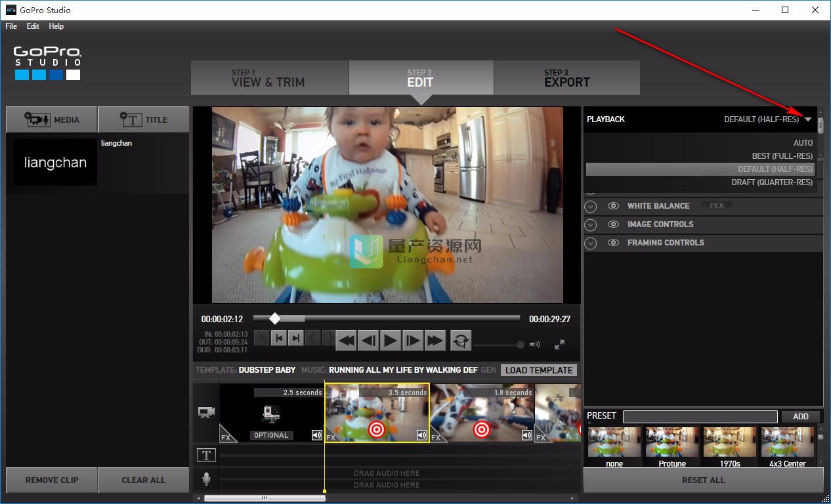Screen dimensions: 831x504
Task: Open the File menu
Action: click(11, 26)
